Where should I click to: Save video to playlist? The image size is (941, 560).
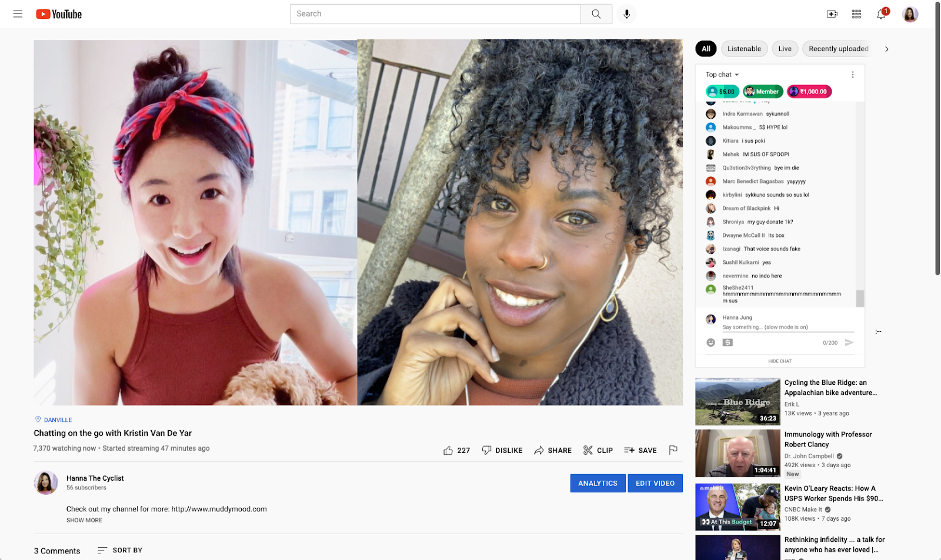tap(640, 450)
